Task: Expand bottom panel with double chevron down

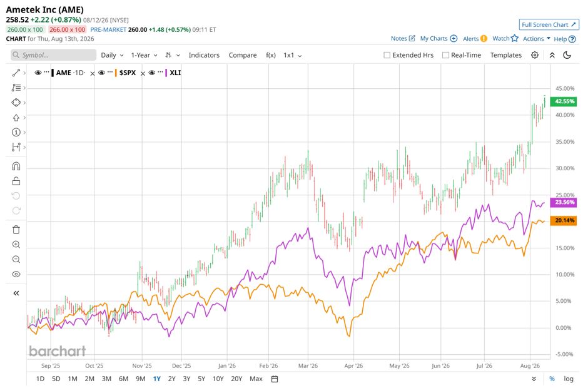Action: click(534, 379)
